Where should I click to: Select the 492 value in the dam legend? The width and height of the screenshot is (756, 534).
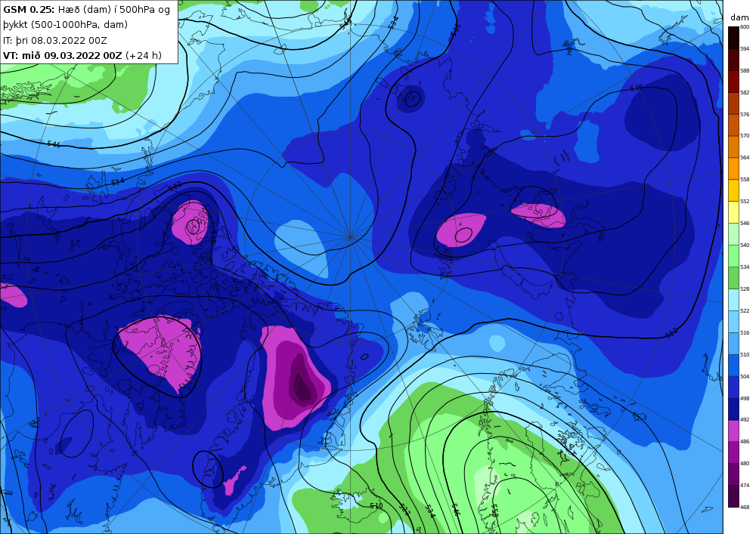(745, 420)
